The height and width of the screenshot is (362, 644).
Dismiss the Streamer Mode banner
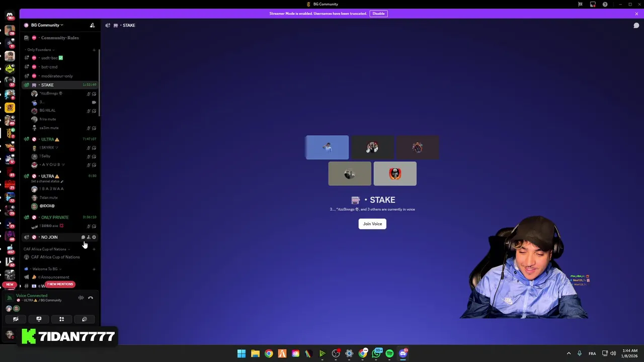pyautogui.click(x=636, y=14)
